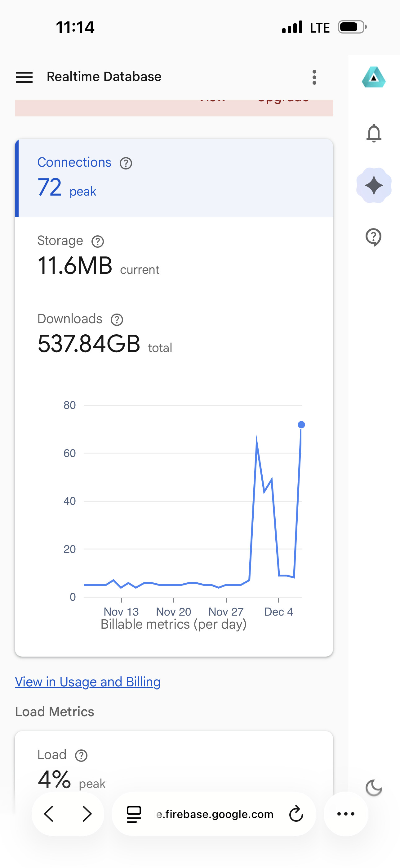Show help tooltip for Load
Viewport: 400px width, 868px height.
[81, 756]
